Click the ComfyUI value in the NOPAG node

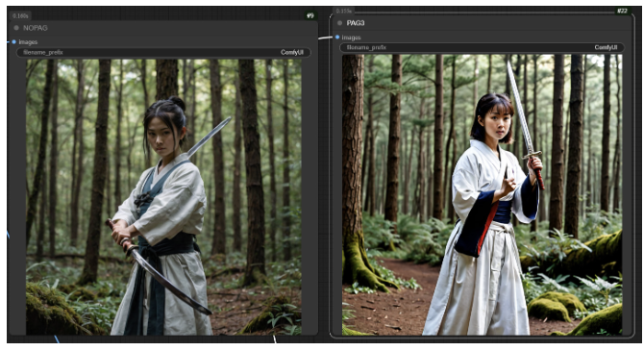pyautogui.click(x=292, y=52)
